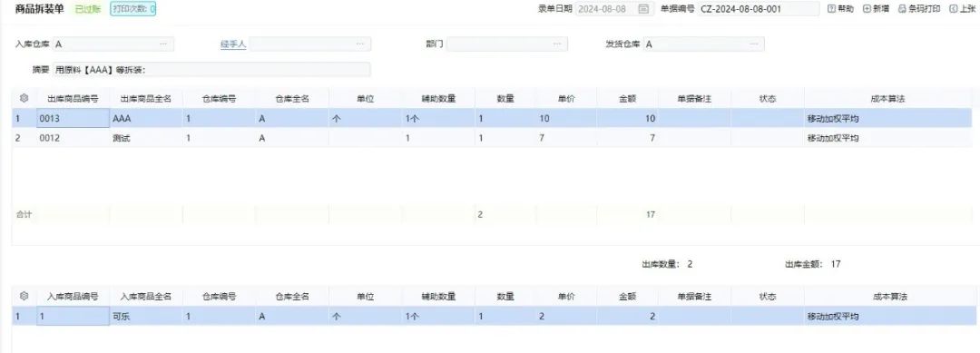The height and width of the screenshot is (353, 980).
Task: Open the 部门 ellipsis selector
Action: [557, 44]
